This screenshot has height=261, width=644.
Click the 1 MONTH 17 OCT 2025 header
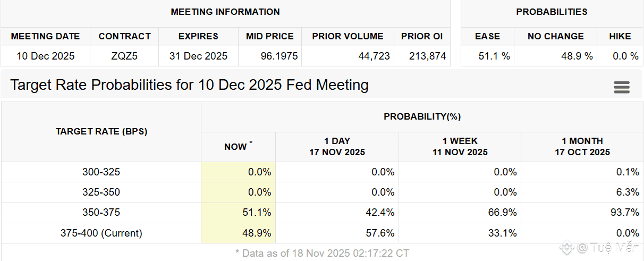[x=582, y=147]
